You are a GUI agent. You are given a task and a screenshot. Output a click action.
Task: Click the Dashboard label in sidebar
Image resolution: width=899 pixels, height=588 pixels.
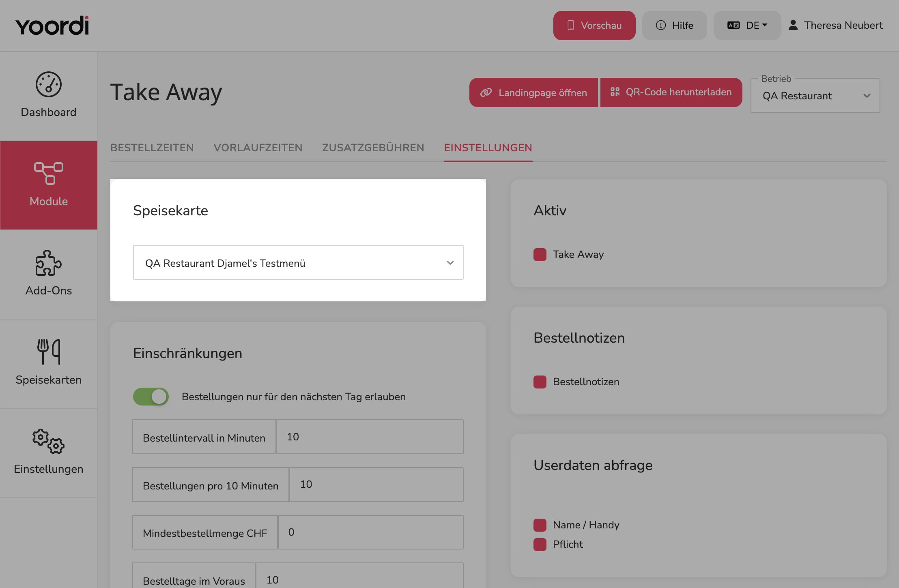[x=49, y=112]
